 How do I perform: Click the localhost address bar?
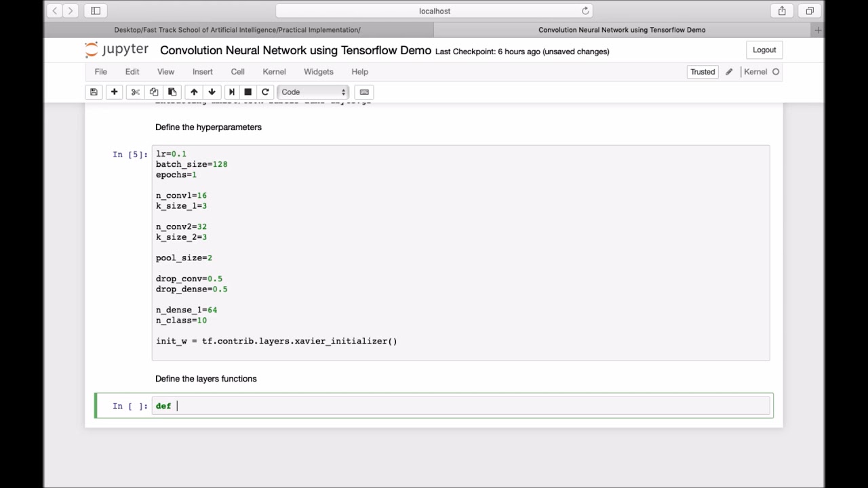point(435,11)
